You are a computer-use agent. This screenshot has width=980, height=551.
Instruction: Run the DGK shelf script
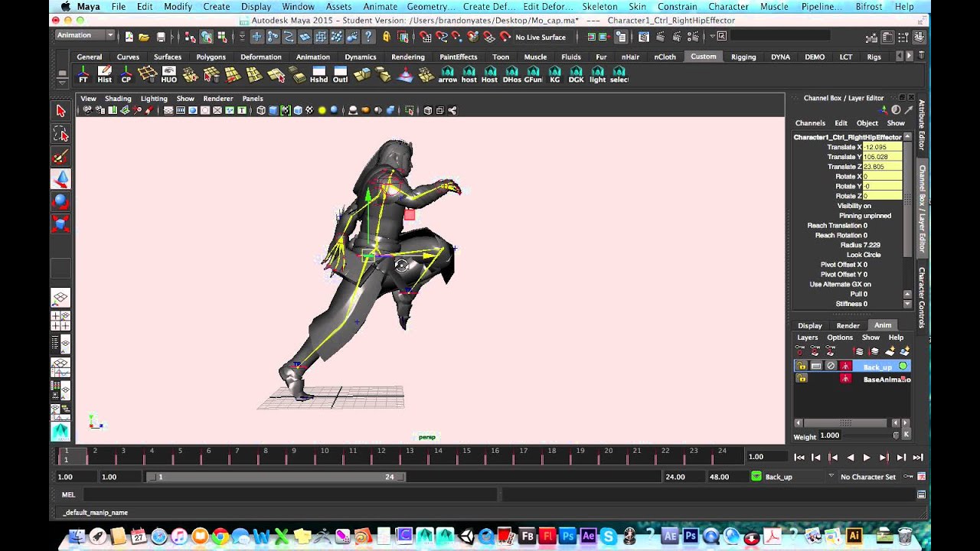click(x=577, y=74)
